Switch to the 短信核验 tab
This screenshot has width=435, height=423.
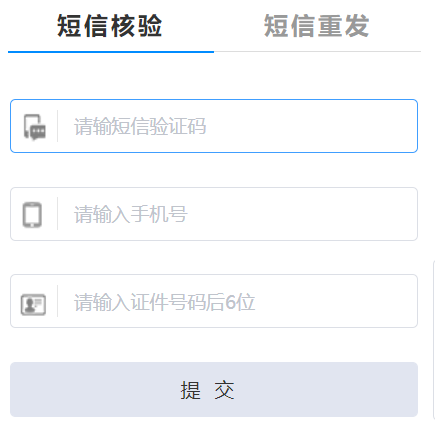tap(110, 26)
